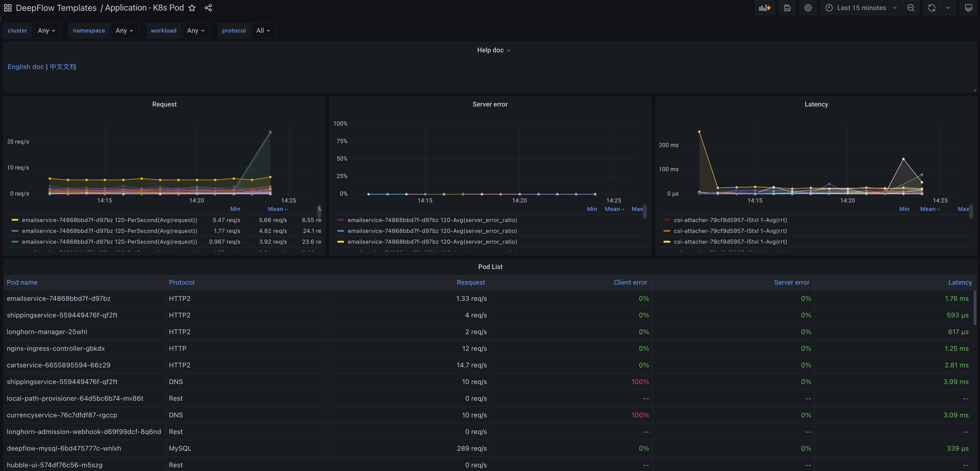The height and width of the screenshot is (471, 980).
Task: Click yellow emailservice legend color swatch
Action: point(15,220)
